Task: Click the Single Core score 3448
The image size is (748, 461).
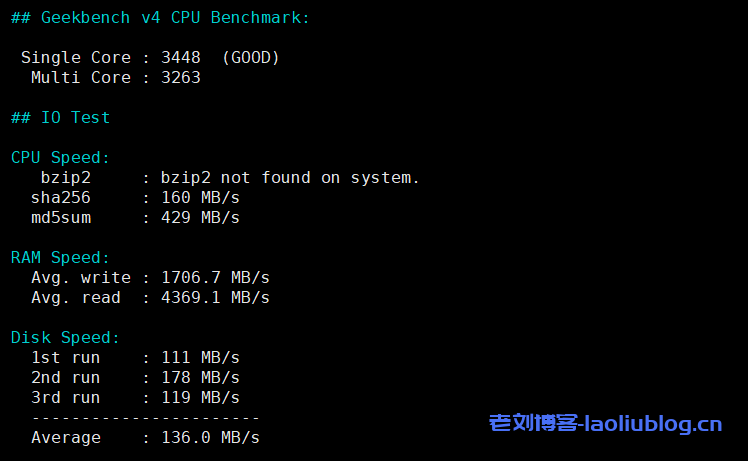Action: [181, 58]
